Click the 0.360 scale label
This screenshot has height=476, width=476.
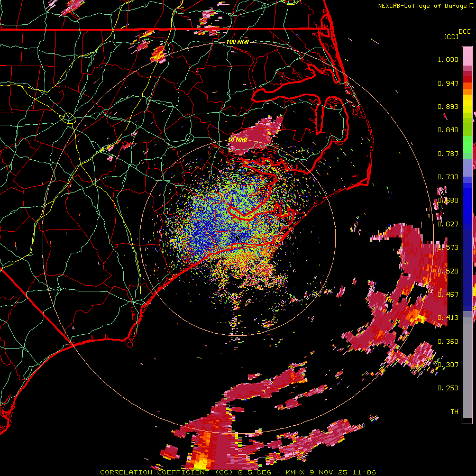point(448,342)
